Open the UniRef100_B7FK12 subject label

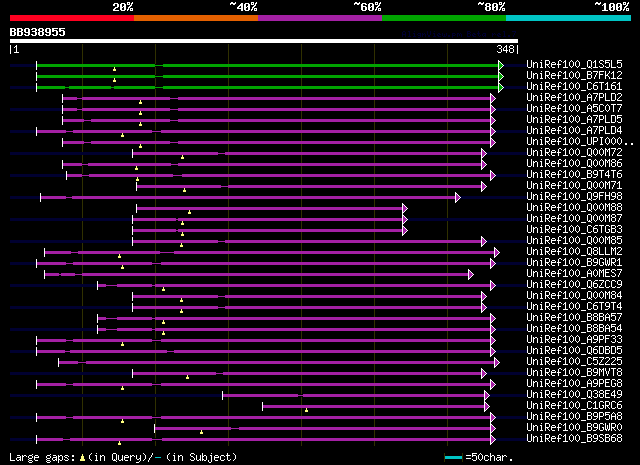pos(574,75)
